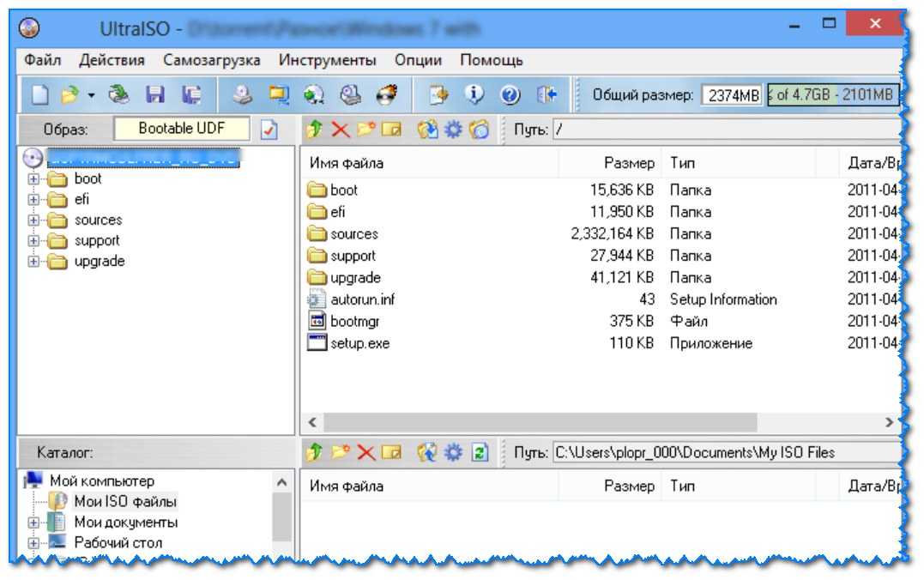Open dropdown arrow next to Open icon

point(91,95)
